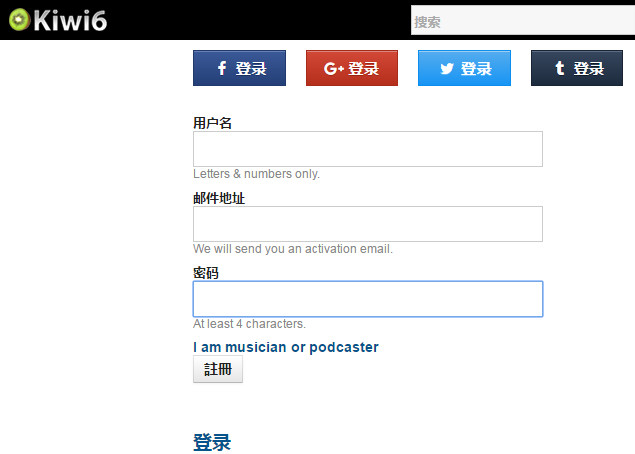Click the 邮件地址 label
The image size is (635, 454).
[x=219, y=198]
